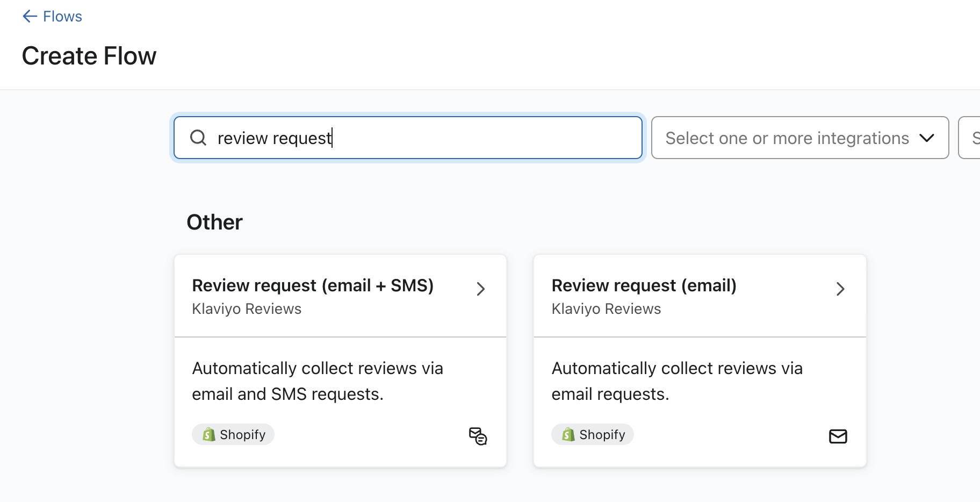980x502 pixels.
Task: Click the Shopify logo on the email + SMS card
Action: 209,434
